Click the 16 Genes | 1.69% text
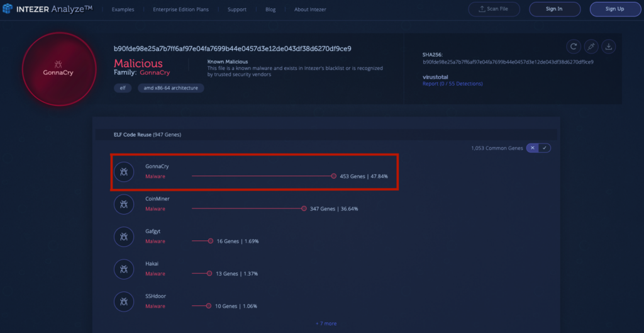644x333 pixels. (x=238, y=241)
